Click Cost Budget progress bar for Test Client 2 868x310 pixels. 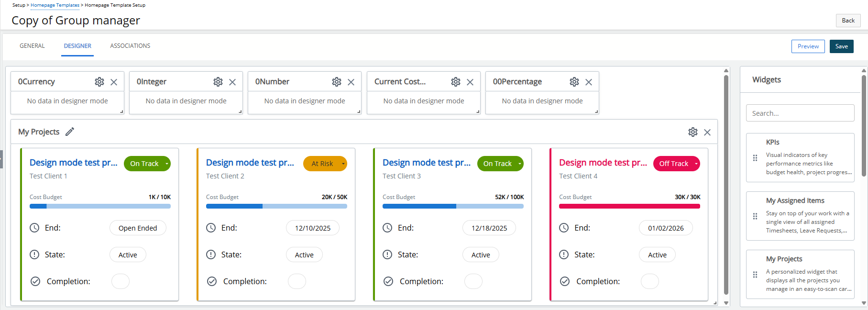[276, 206]
